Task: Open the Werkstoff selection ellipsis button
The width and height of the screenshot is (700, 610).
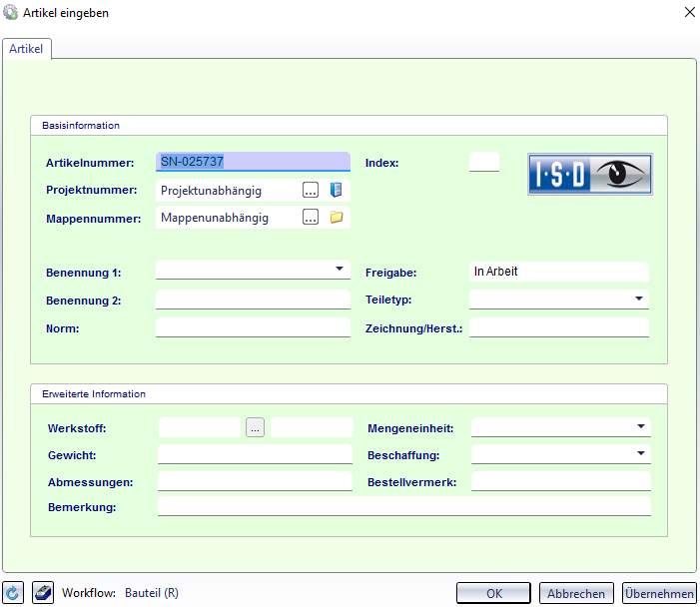Action: coord(255,427)
